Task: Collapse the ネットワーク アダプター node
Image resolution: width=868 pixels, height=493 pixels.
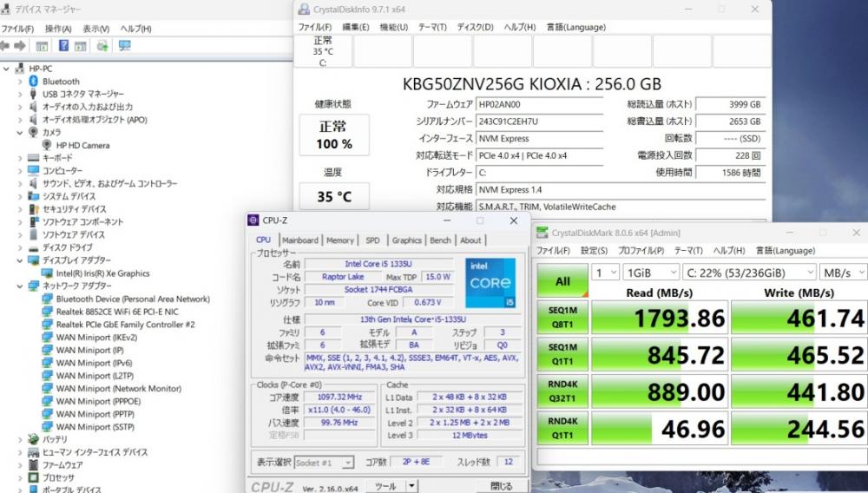Action: [x=21, y=286]
